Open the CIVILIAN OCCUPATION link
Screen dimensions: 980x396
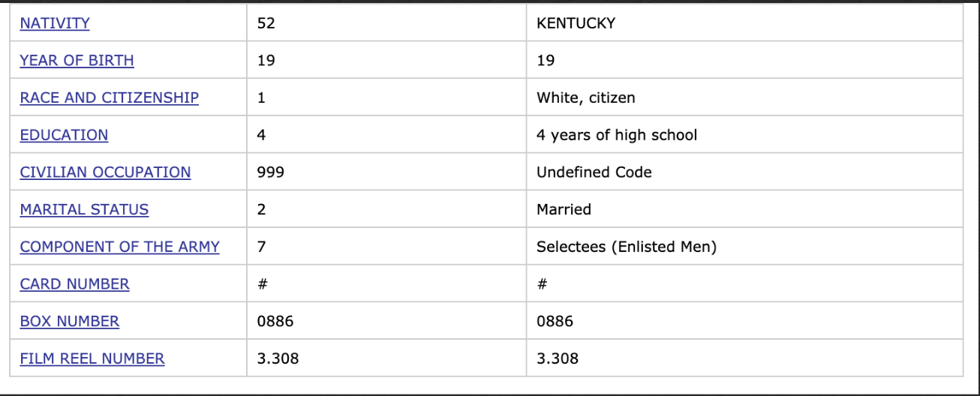(105, 172)
